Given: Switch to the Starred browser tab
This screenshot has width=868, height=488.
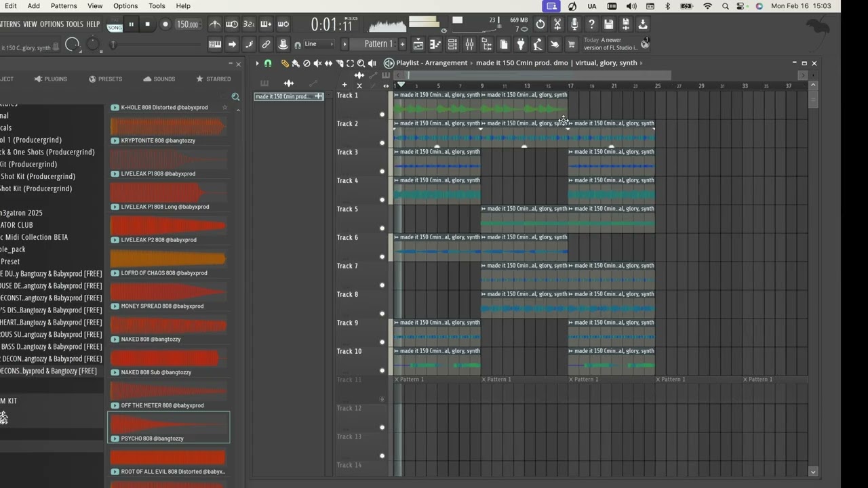Looking at the screenshot, I should pos(214,79).
